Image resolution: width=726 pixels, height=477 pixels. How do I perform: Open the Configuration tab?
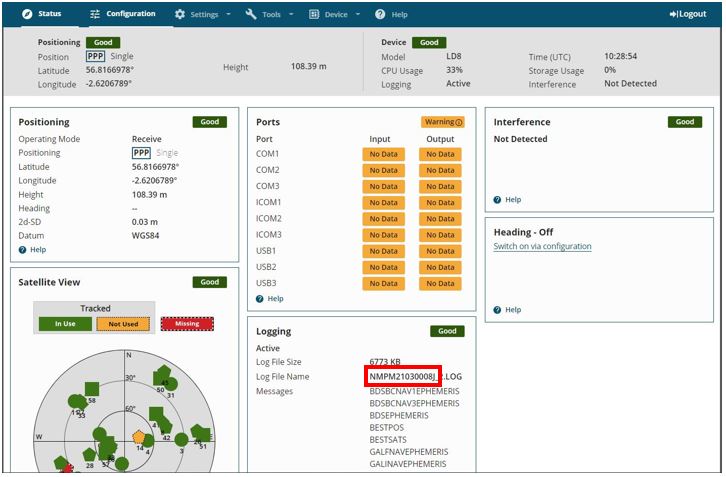point(123,14)
